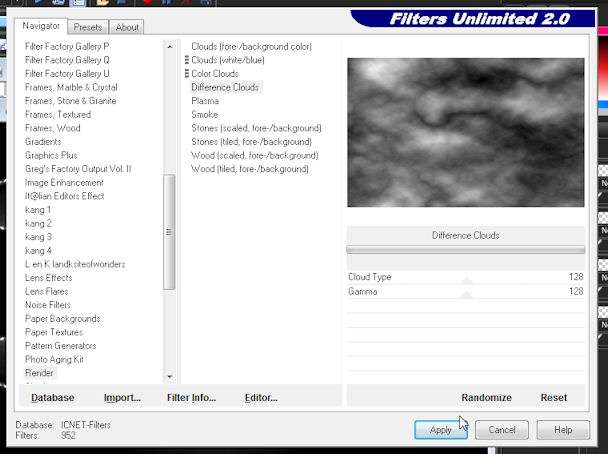Open the Database option
This screenshot has height=454, width=608.
click(53, 397)
